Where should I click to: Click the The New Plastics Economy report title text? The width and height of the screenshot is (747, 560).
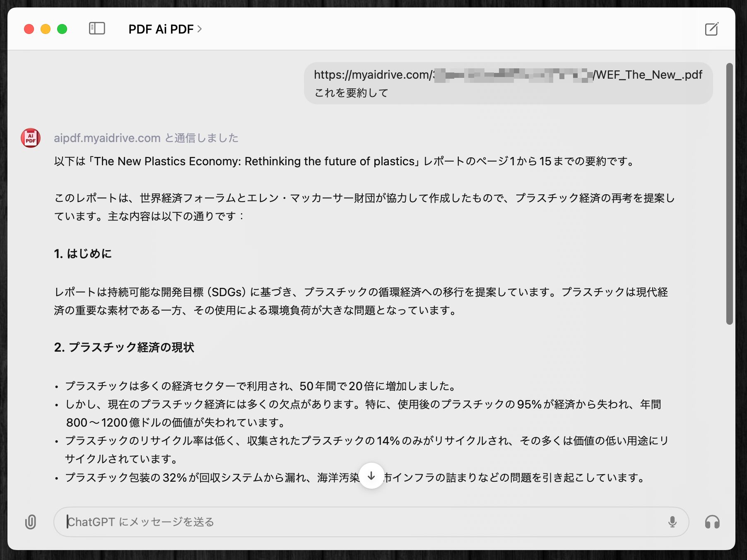255,161
